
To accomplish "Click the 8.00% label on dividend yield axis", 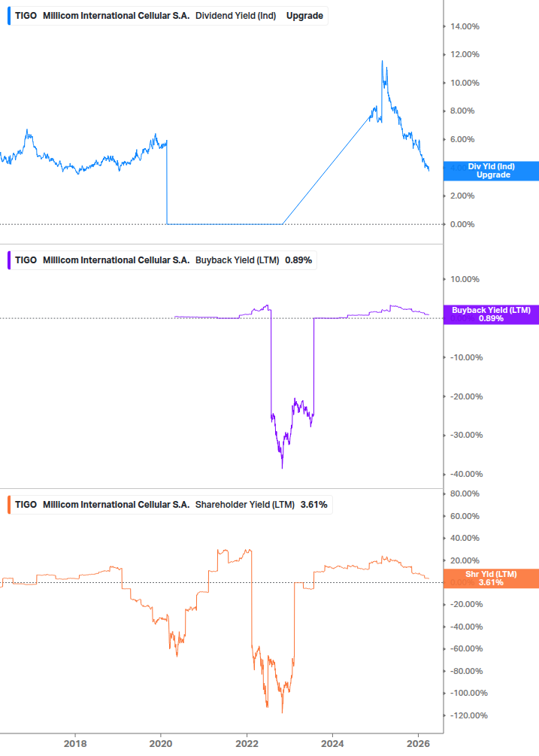I will [462, 111].
